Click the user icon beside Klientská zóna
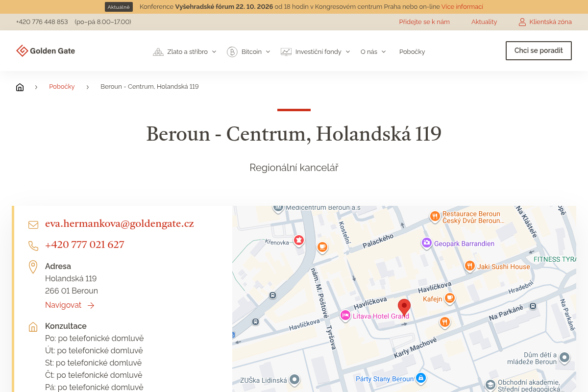 pos(522,22)
